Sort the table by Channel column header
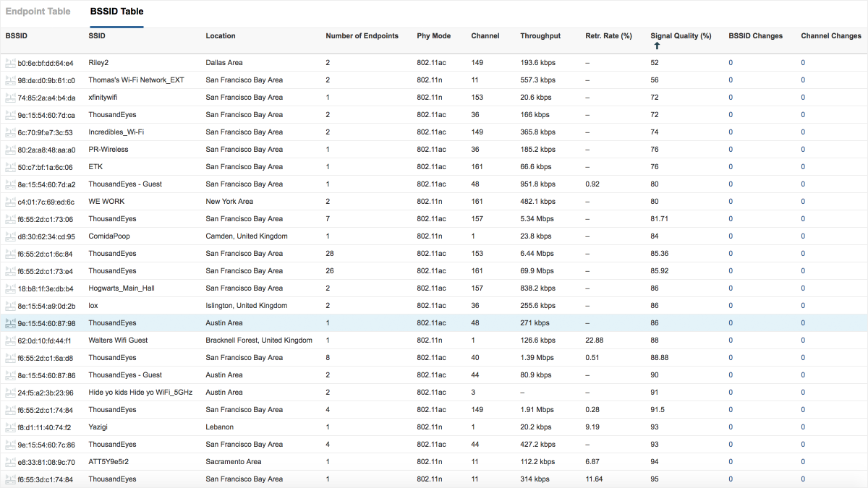 [x=485, y=36]
